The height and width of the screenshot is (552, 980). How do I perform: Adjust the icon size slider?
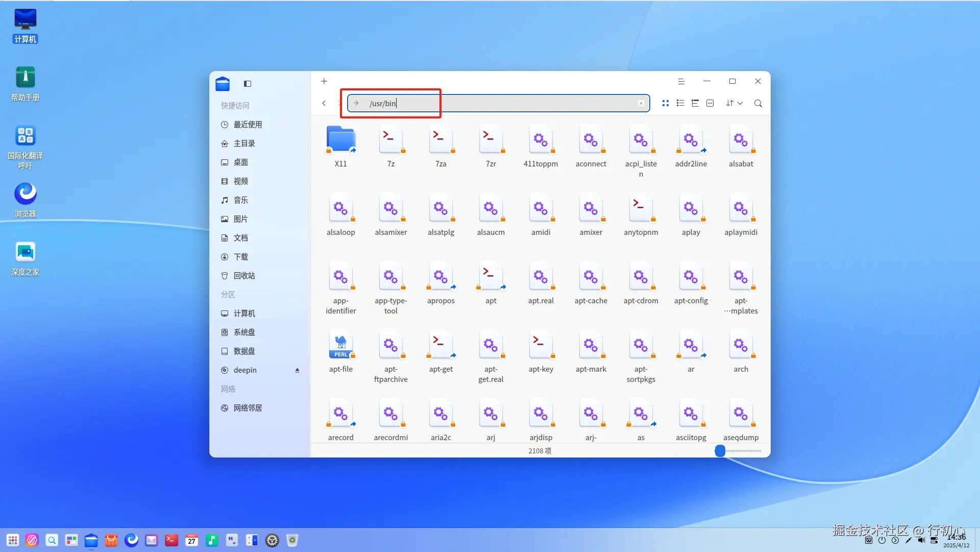pyautogui.click(x=720, y=451)
